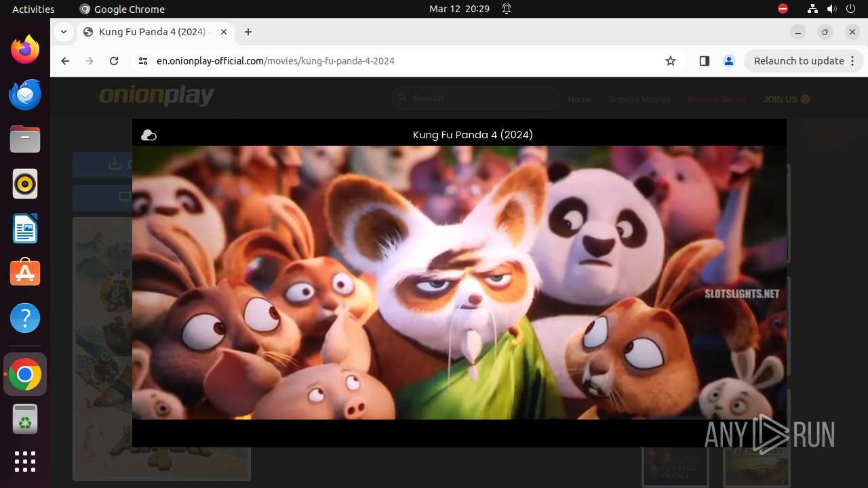868x488 pixels.
Task: Open Firefox from the dock
Action: [x=25, y=49]
